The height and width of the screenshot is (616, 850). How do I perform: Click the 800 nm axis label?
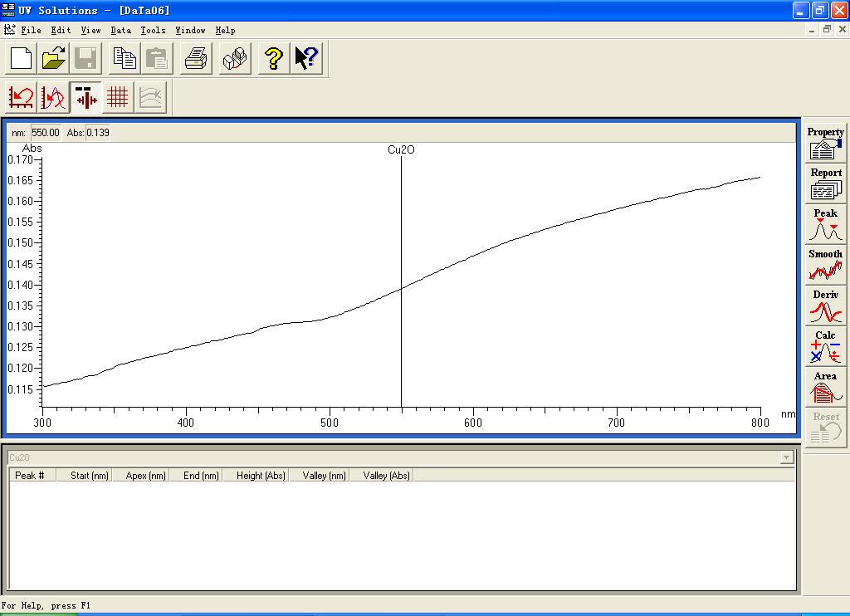[760, 423]
